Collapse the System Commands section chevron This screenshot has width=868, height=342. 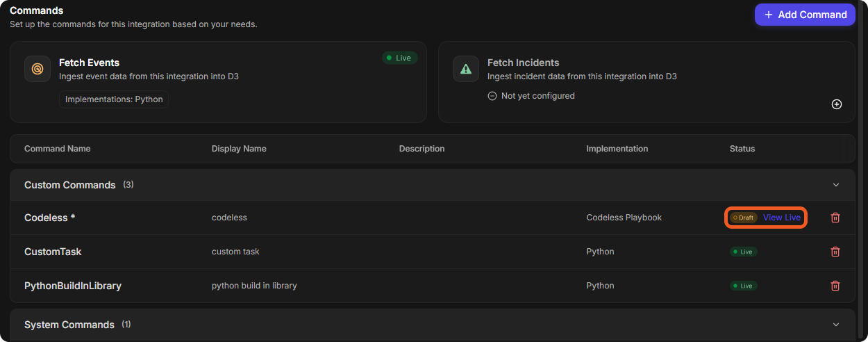[x=836, y=325]
